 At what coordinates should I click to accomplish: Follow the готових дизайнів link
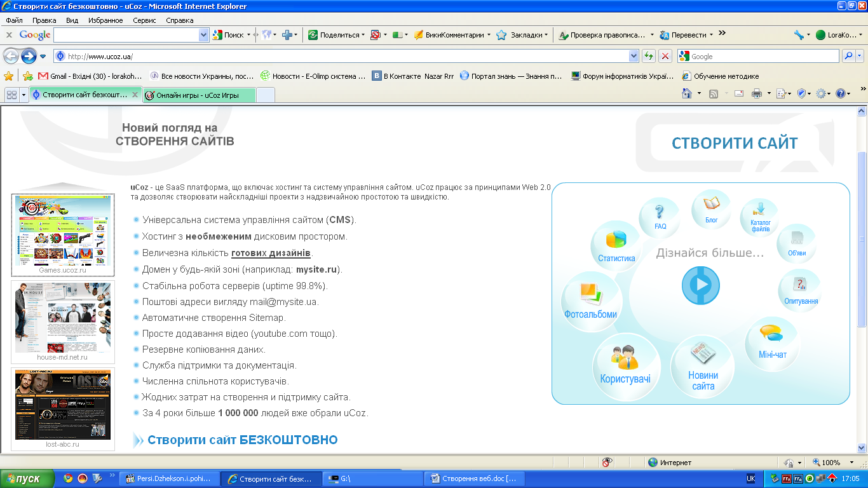271,253
